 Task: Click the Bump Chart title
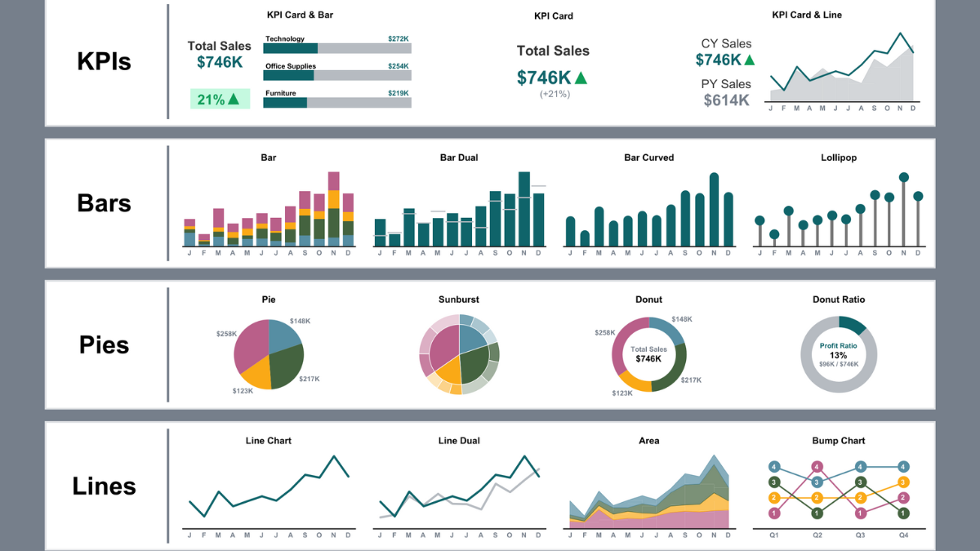point(839,441)
